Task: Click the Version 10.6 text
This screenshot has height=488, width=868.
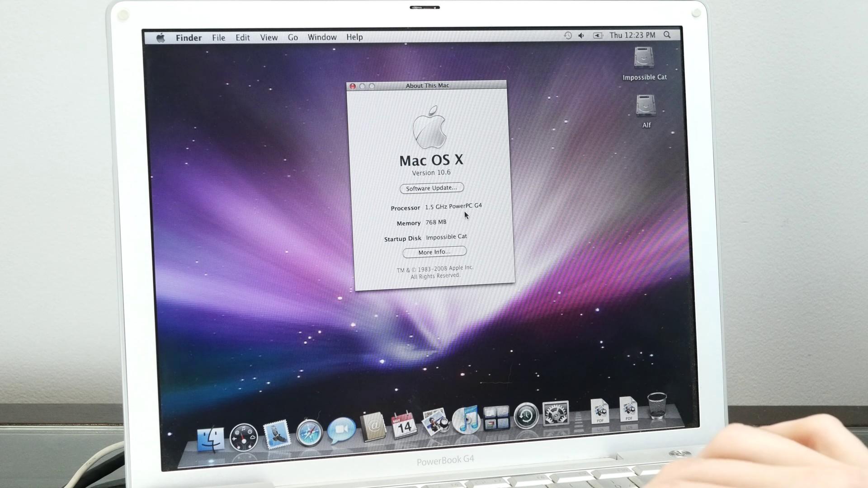Action: (x=431, y=173)
